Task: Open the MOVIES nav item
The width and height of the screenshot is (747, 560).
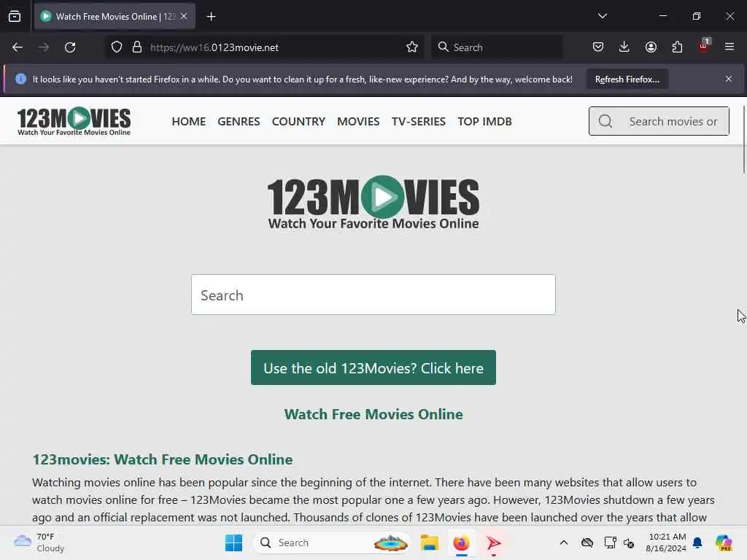Action: (x=358, y=122)
